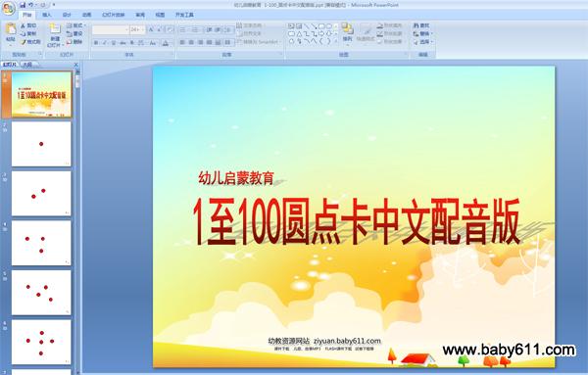Open the font color picker
The width and height of the screenshot is (588, 375).
click(x=166, y=43)
